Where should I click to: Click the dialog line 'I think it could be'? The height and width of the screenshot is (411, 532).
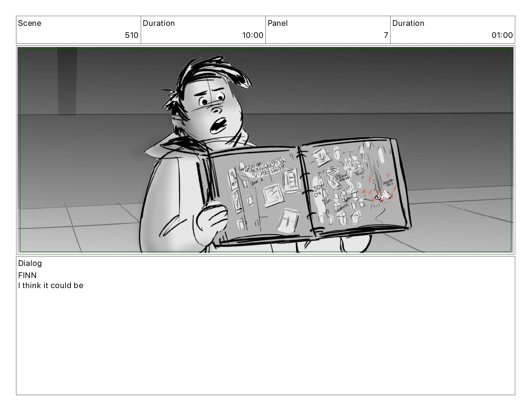[x=51, y=285]
